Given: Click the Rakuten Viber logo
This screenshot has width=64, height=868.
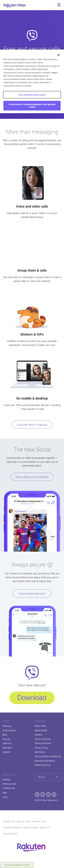Looking at the screenshot, I should 15,5.
